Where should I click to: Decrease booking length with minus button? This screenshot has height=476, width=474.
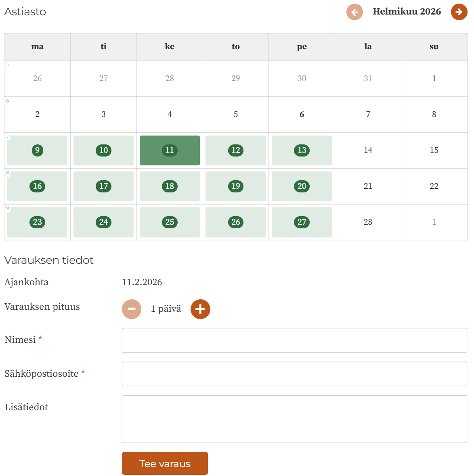click(132, 309)
